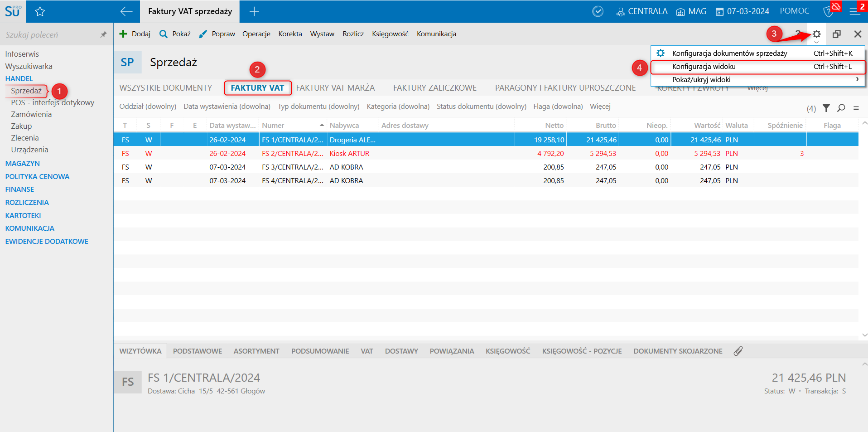Click the checkmark status circle icon
The width and height of the screenshot is (868, 432).
point(598,11)
